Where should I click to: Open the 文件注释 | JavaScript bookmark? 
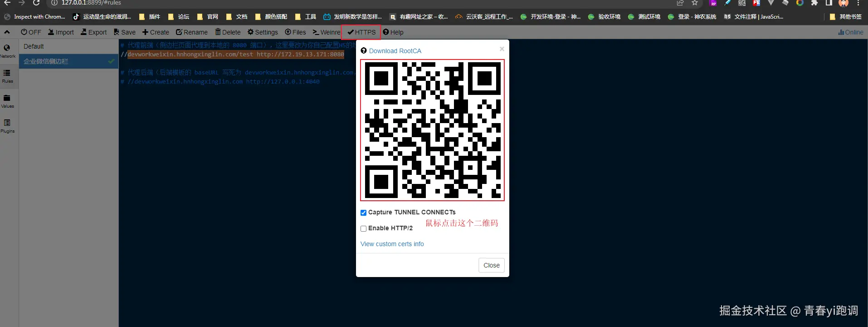[754, 17]
